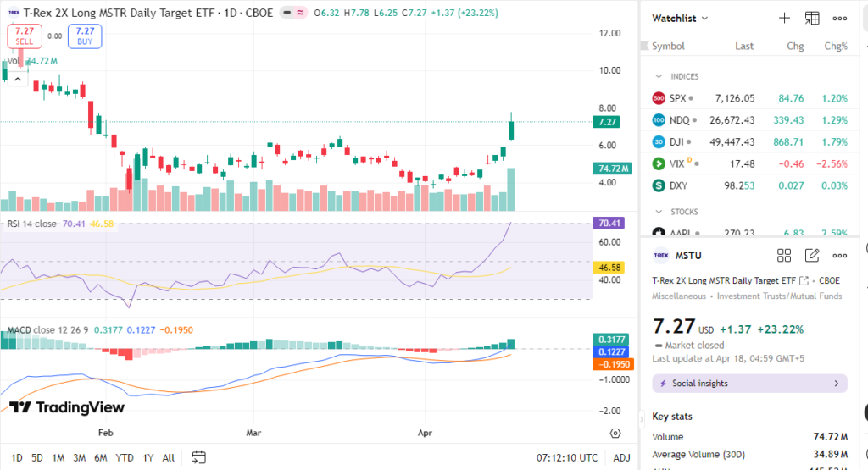Switch to the 1M time range
This screenshot has height=470, width=868.
(x=58, y=457)
